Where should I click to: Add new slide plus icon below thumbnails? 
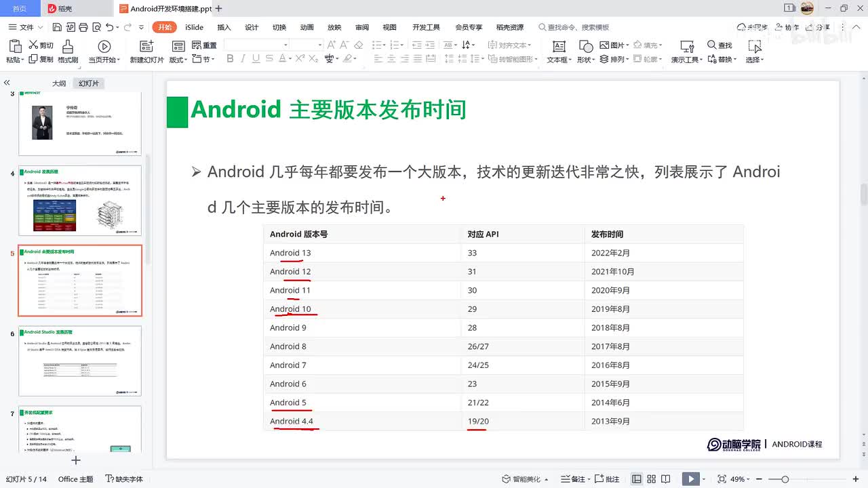coord(76,460)
